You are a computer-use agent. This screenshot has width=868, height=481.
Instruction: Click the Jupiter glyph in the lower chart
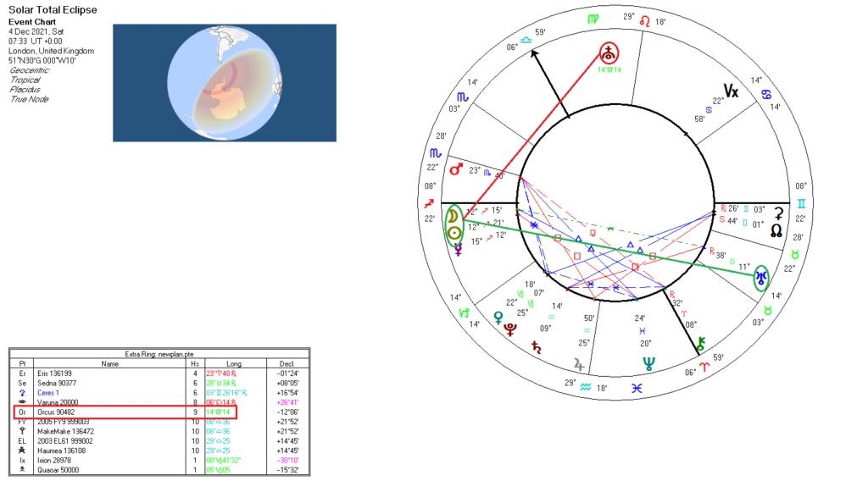[x=579, y=364]
